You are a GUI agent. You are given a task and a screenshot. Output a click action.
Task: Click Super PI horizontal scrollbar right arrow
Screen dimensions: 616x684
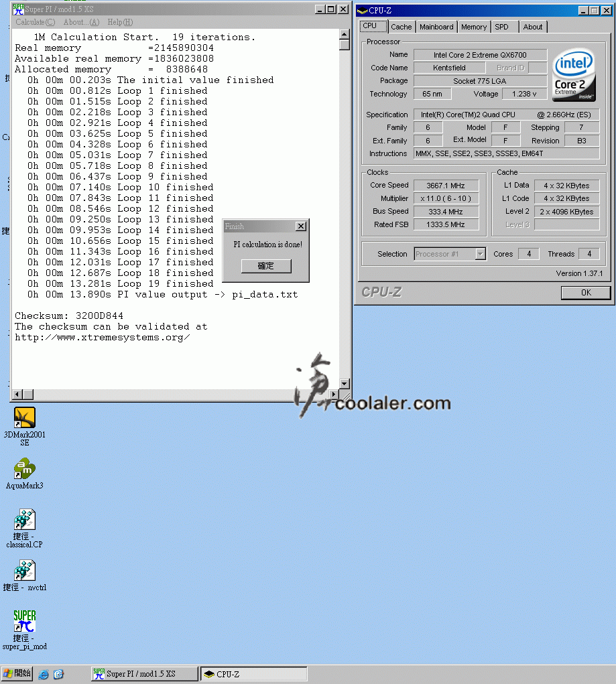334,395
